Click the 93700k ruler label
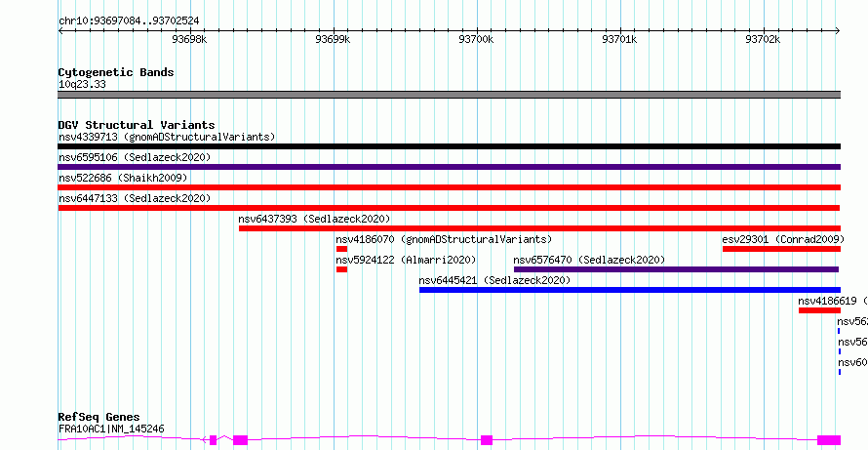Viewport: 868px width, 450px height. (476, 39)
